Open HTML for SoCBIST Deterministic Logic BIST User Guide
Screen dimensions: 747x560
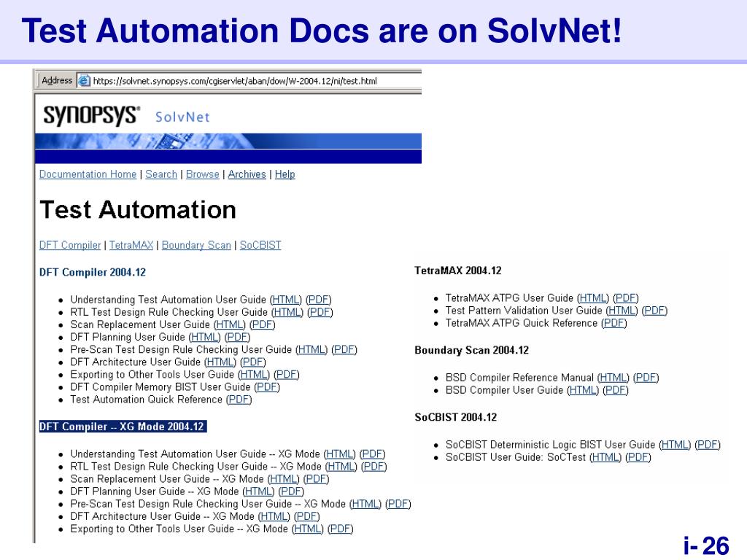pos(675,445)
